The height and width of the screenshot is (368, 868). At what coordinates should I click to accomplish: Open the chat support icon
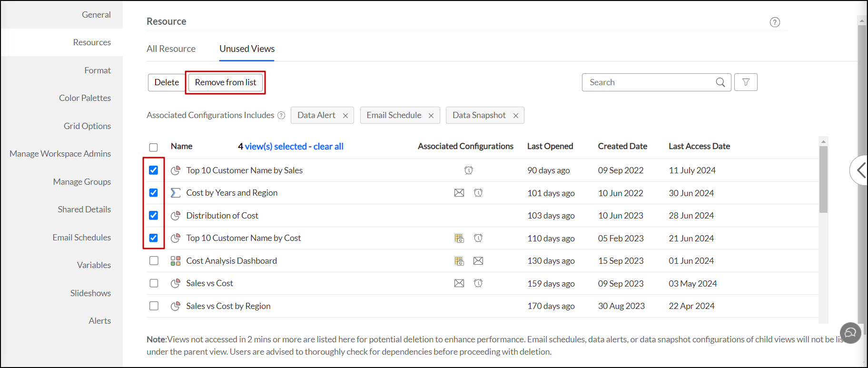(851, 332)
